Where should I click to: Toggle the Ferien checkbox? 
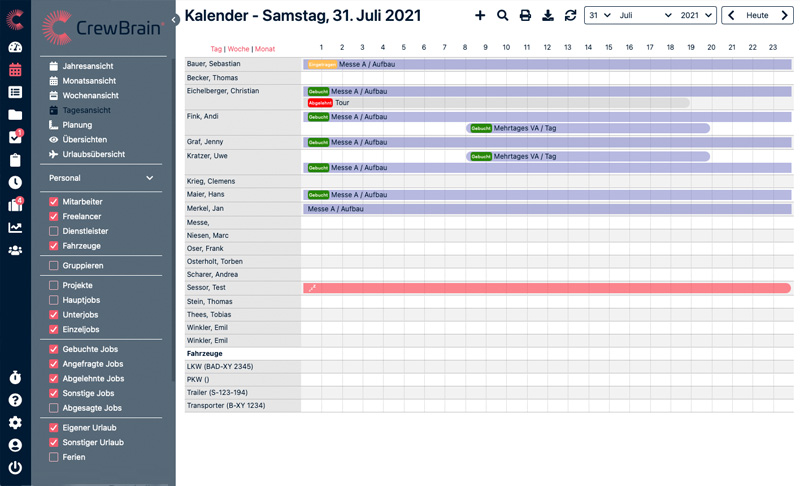(x=54, y=457)
